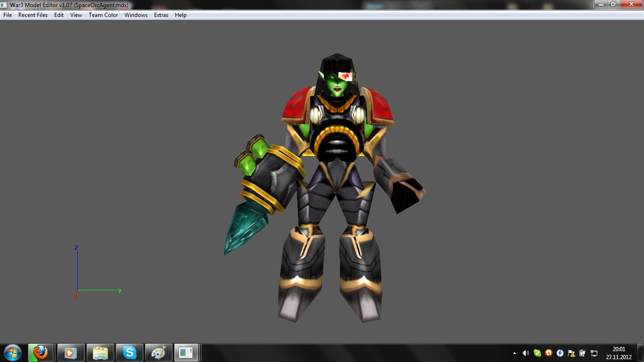Click the orange circular tray icon
The width and height of the screenshot is (644, 362).
548,353
